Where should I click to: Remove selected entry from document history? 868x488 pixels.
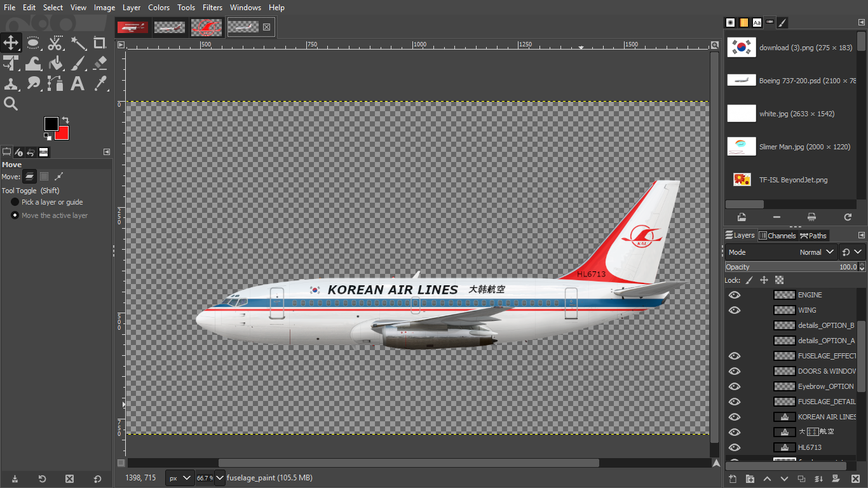(x=776, y=217)
